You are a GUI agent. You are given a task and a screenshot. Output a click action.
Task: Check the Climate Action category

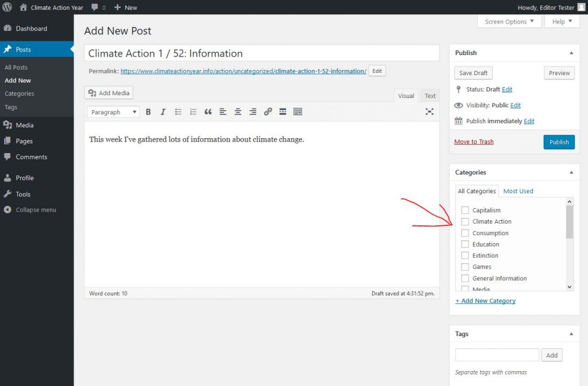click(465, 221)
